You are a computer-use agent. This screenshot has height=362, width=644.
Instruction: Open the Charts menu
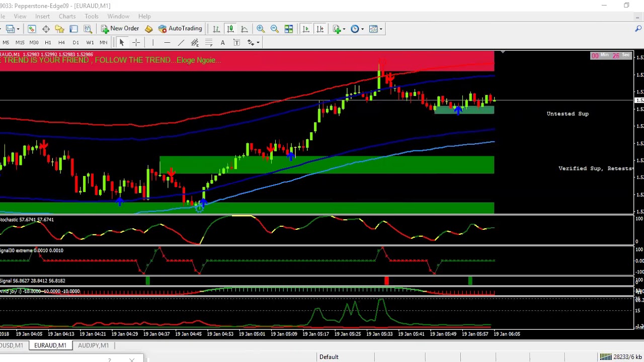pos(67,17)
